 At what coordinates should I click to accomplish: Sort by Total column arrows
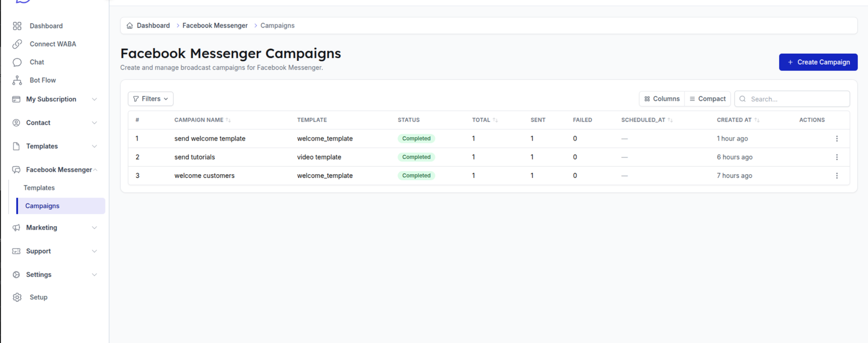click(x=495, y=120)
